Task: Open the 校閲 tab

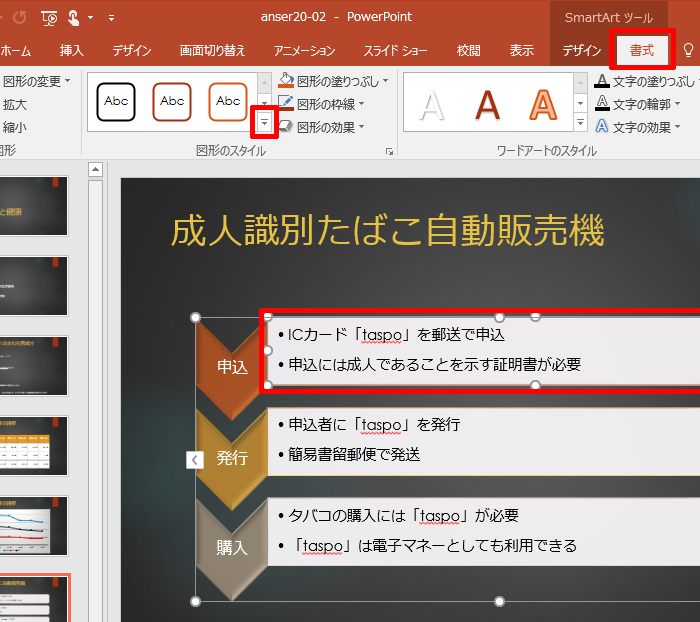Action: [468, 50]
